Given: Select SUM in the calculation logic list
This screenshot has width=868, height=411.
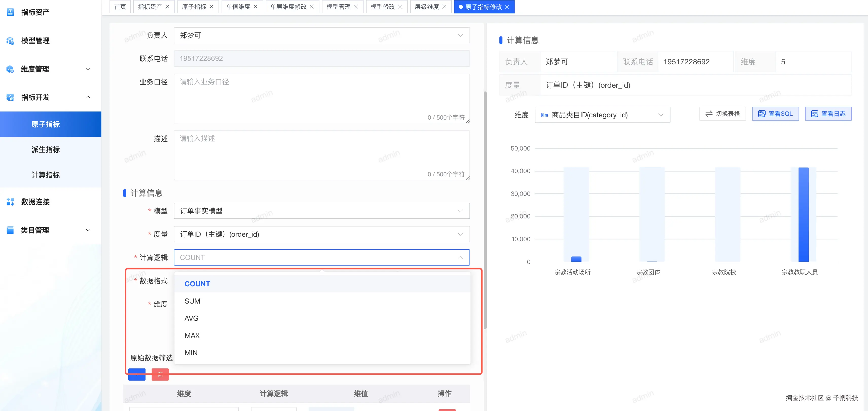Looking at the screenshot, I should pyautogui.click(x=192, y=301).
